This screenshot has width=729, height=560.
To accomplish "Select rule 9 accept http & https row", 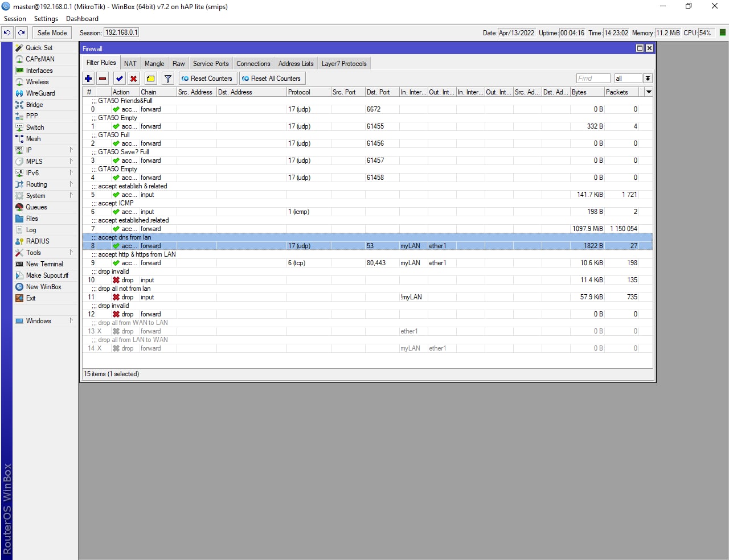I will coord(367,263).
